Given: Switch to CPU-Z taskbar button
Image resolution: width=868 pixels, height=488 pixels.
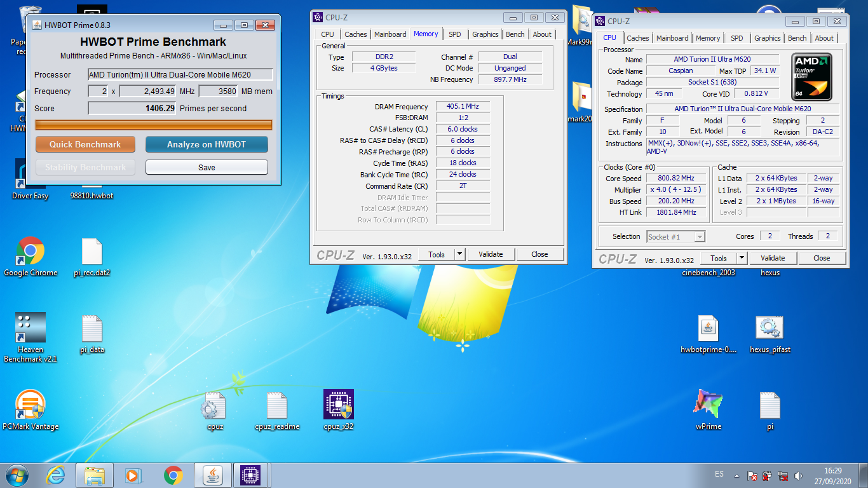Looking at the screenshot, I should [x=251, y=475].
